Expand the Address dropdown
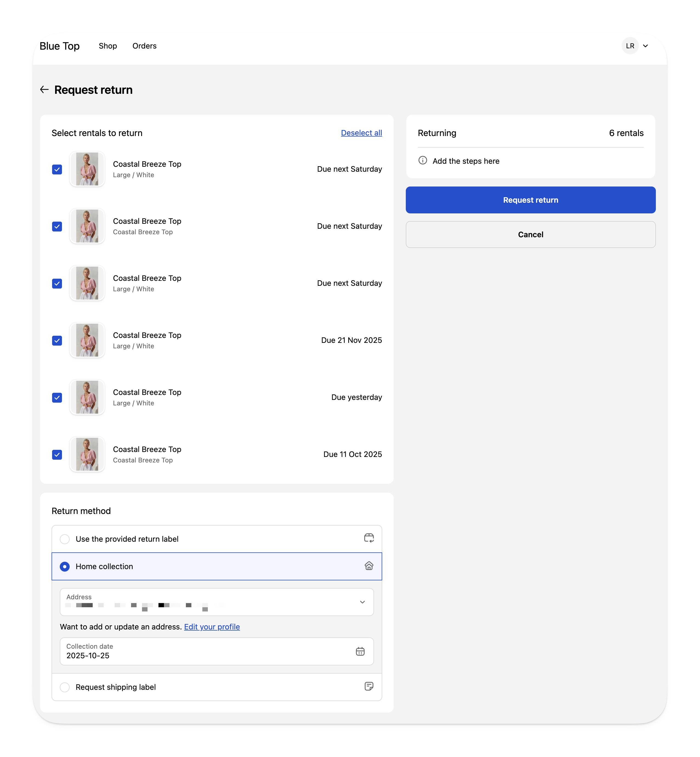Image resolution: width=700 pixels, height=757 pixels. [362, 602]
